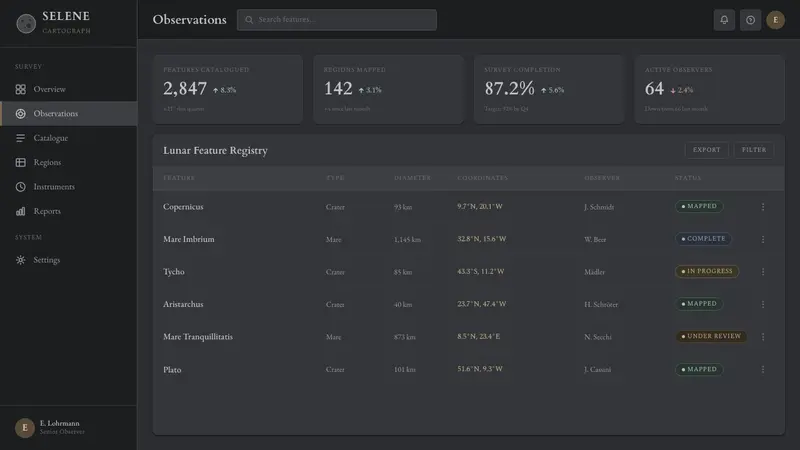Click the Settings gear icon
Image resolution: width=800 pixels, height=450 pixels.
20,260
